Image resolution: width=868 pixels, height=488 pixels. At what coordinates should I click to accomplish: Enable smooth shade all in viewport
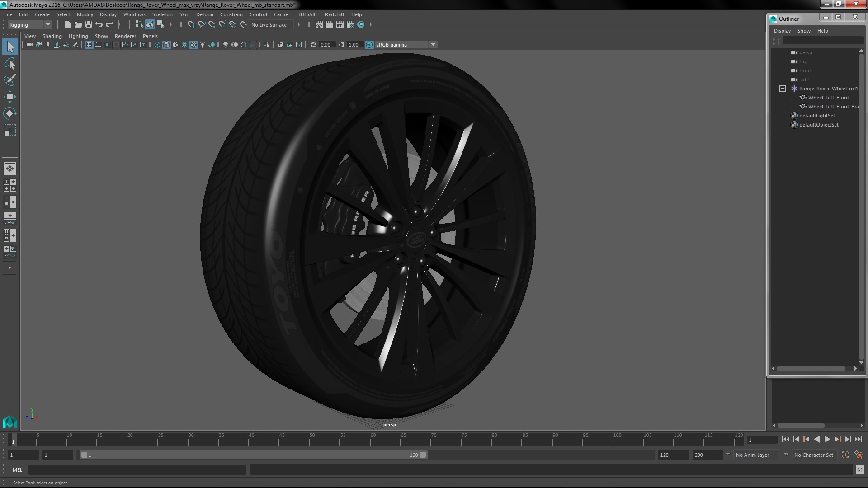point(166,45)
